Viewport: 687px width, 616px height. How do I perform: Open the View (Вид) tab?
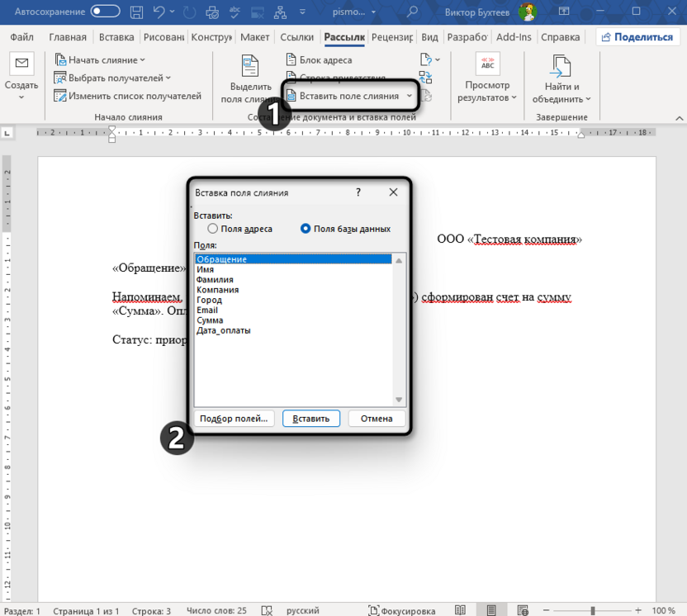(429, 37)
